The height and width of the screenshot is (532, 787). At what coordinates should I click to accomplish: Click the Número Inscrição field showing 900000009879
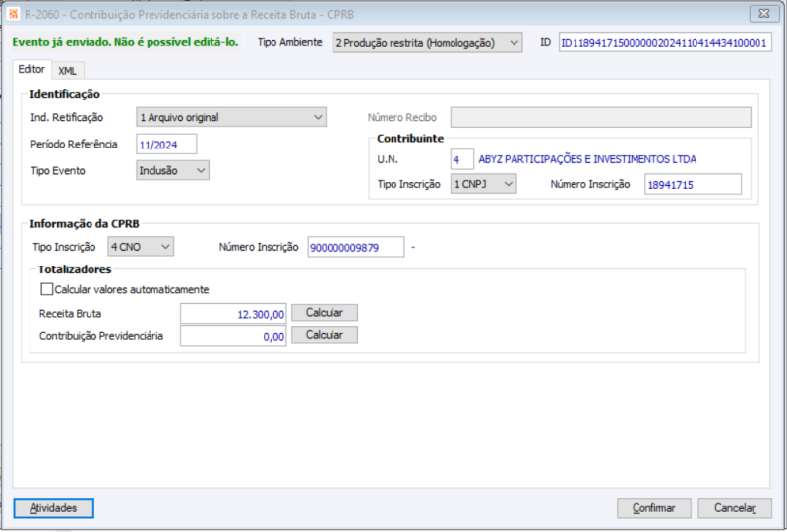point(356,247)
